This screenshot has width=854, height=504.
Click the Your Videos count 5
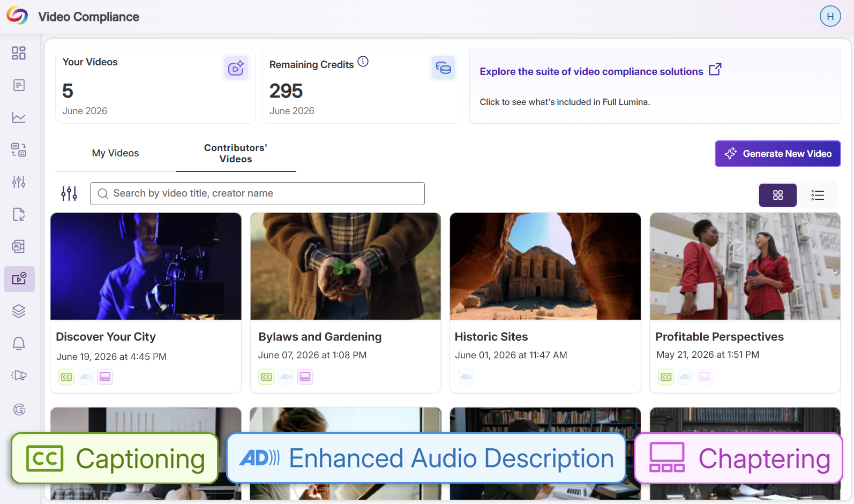tap(68, 91)
